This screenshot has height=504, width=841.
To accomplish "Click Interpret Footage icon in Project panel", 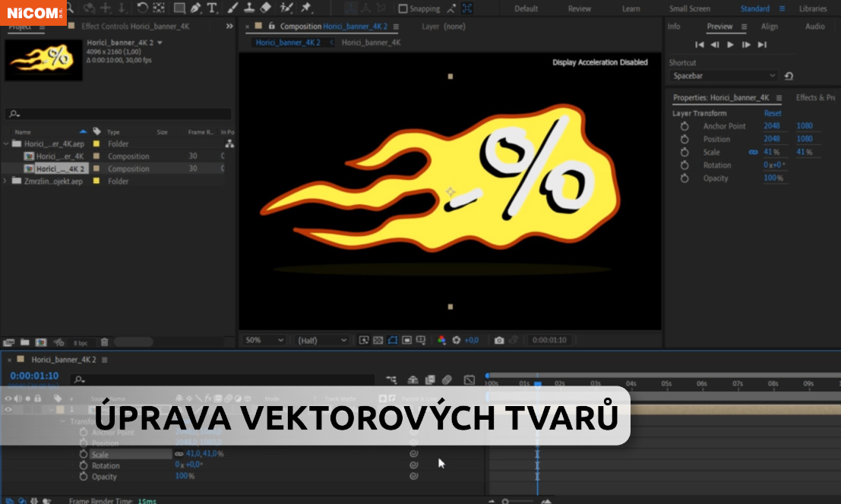I will point(8,342).
